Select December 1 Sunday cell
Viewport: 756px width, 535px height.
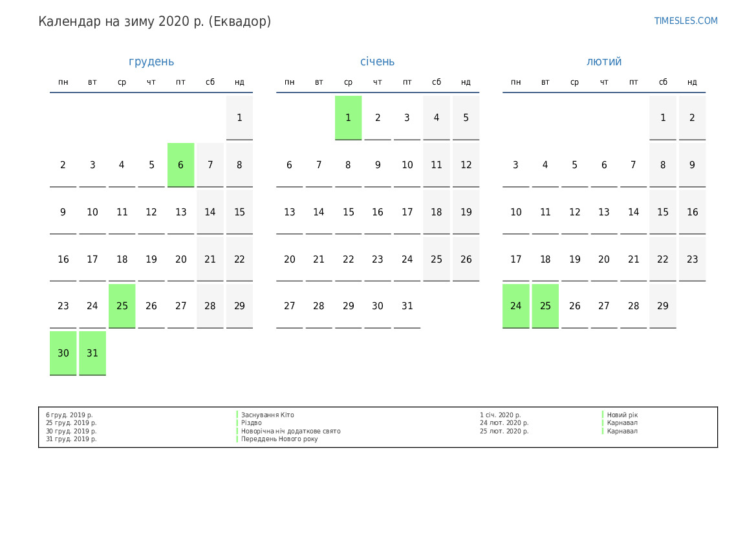pyautogui.click(x=240, y=118)
